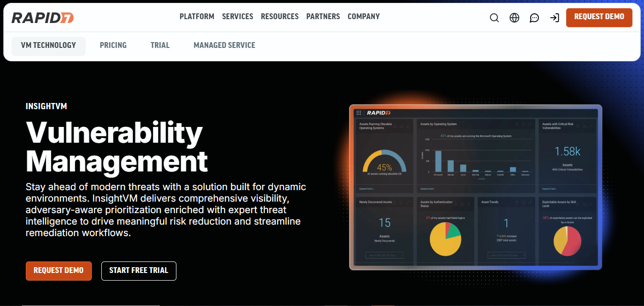Click the magnifier icon on Newly Discovered Assets card
Viewport: 644px width, 306px height.
(x=401, y=202)
